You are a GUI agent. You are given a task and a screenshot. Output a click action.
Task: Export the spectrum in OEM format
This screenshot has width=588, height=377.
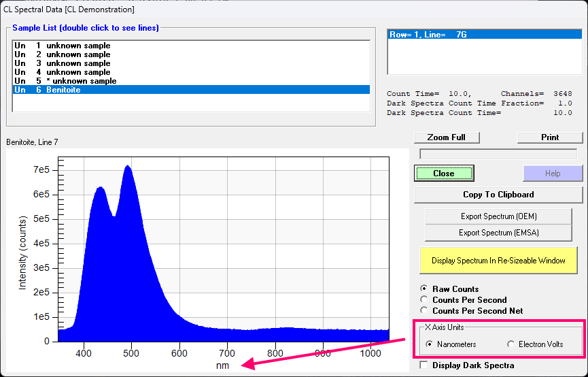click(x=498, y=216)
